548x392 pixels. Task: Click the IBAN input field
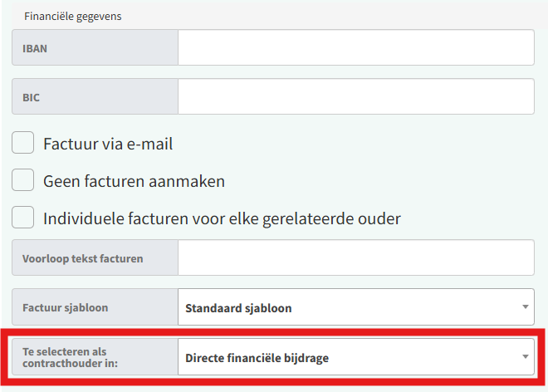tap(355, 48)
